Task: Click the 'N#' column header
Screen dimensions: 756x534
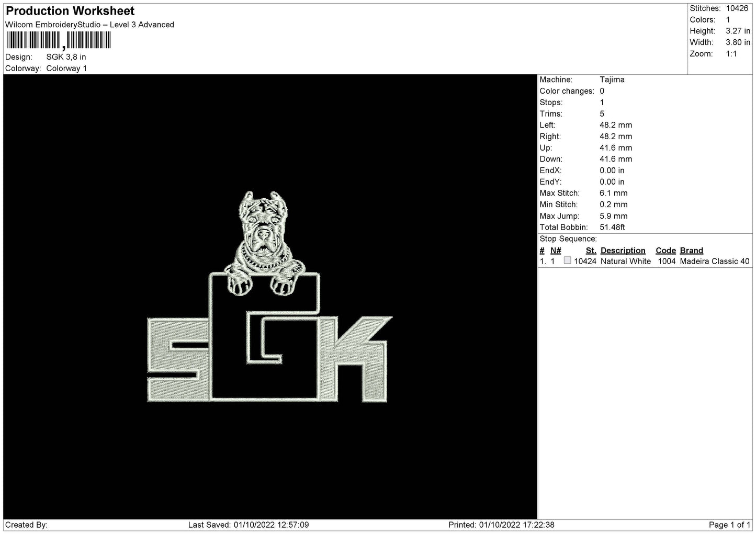Action: click(x=556, y=251)
